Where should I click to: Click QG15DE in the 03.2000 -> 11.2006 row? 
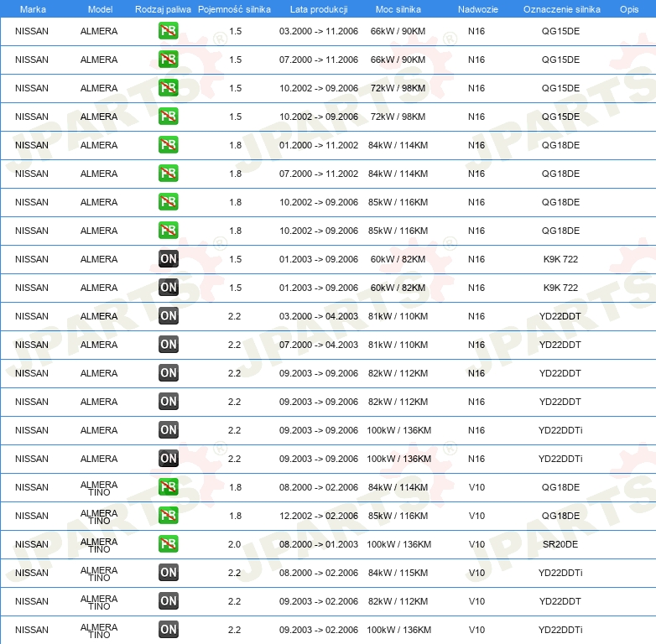(560, 31)
